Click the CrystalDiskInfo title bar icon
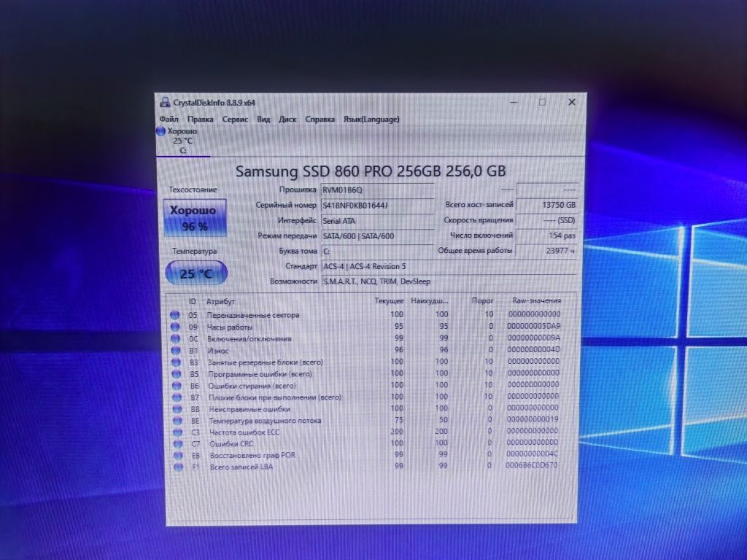747x560 pixels. 165,102
